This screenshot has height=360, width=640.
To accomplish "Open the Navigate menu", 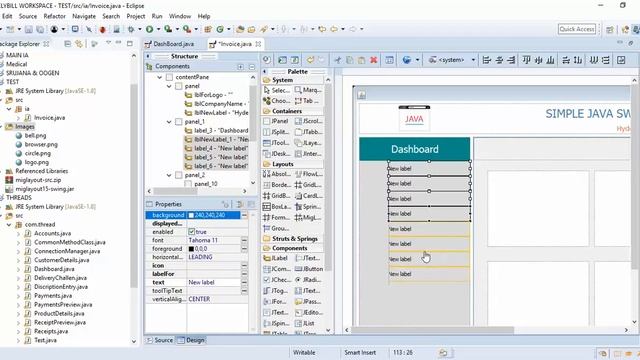I will coord(84,16).
